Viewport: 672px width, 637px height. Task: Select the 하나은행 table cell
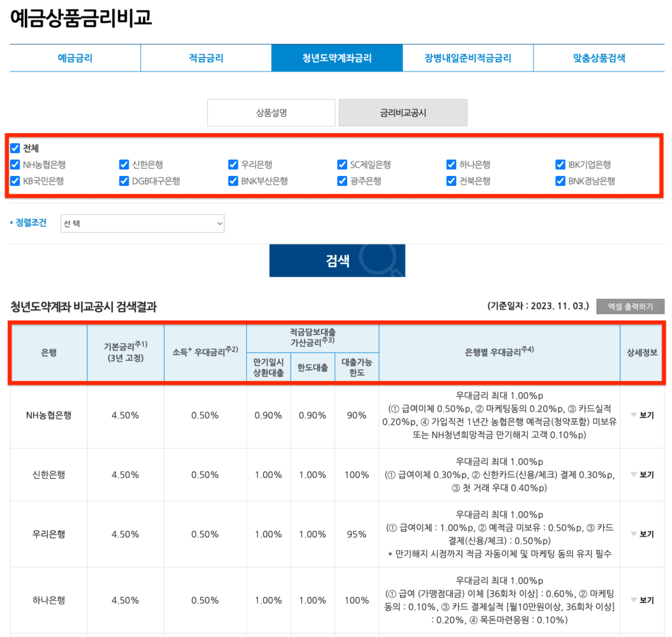tap(49, 600)
